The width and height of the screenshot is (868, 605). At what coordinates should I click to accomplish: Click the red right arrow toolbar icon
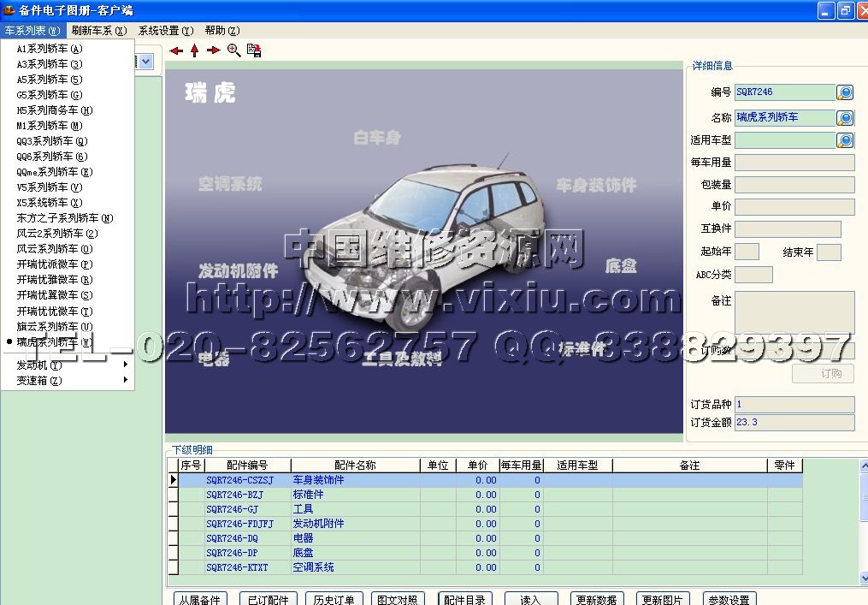coord(214,50)
